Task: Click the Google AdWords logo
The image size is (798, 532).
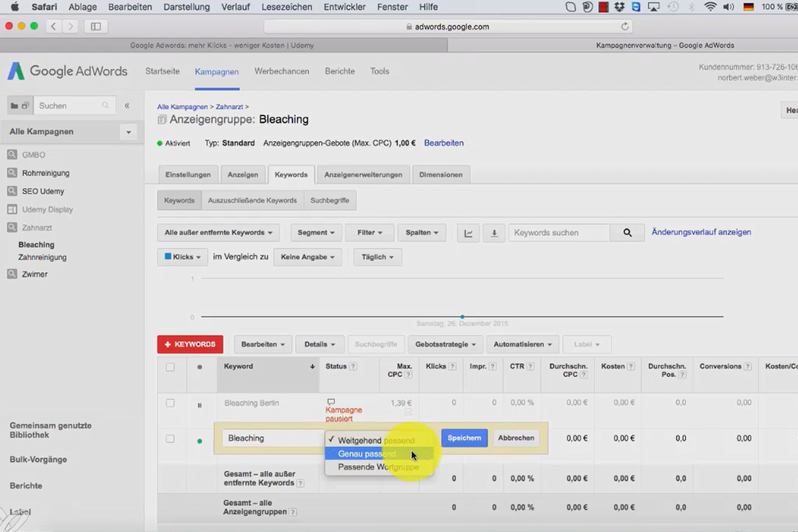Action: click(67, 71)
